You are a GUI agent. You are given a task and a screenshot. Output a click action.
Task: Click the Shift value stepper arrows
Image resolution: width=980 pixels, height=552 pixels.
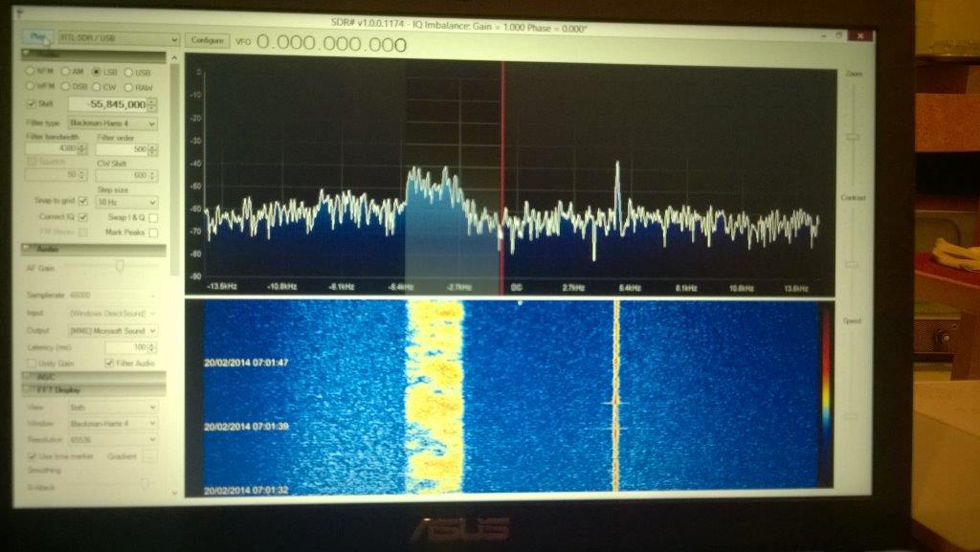coord(152,105)
